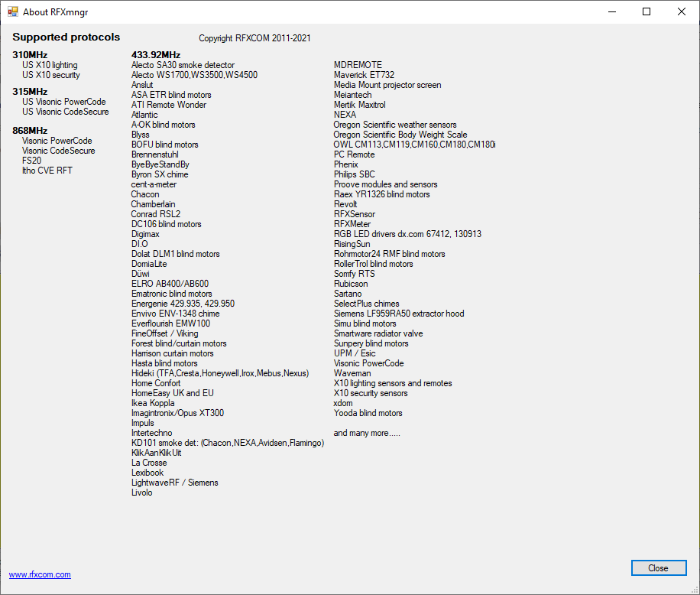Select Smartware radiator valve entry
The image size is (700, 595).
(378, 333)
